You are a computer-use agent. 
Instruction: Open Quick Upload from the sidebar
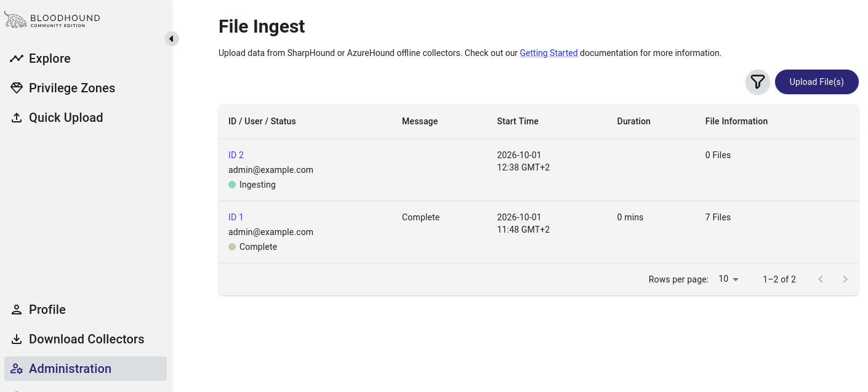(x=66, y=118)
